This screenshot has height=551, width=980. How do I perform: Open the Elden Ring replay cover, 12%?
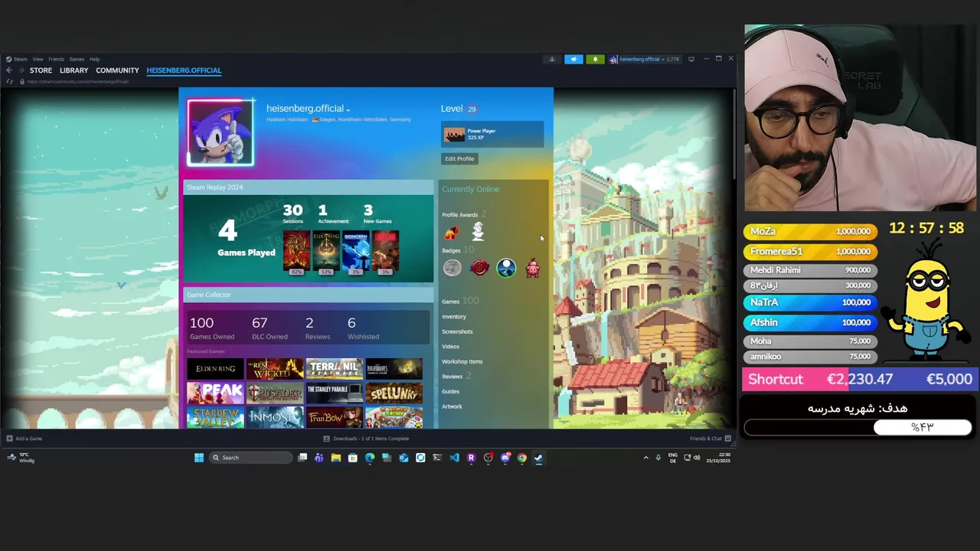(x=326, y=252)
